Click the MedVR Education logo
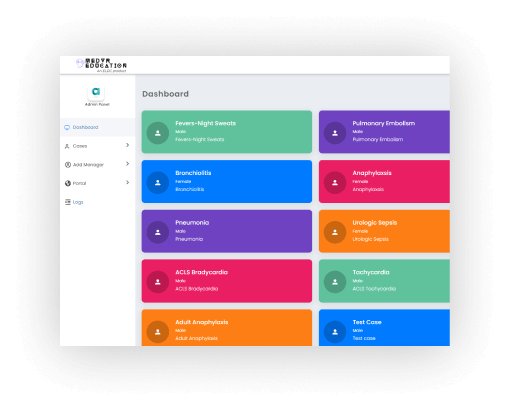 point(101,65)
